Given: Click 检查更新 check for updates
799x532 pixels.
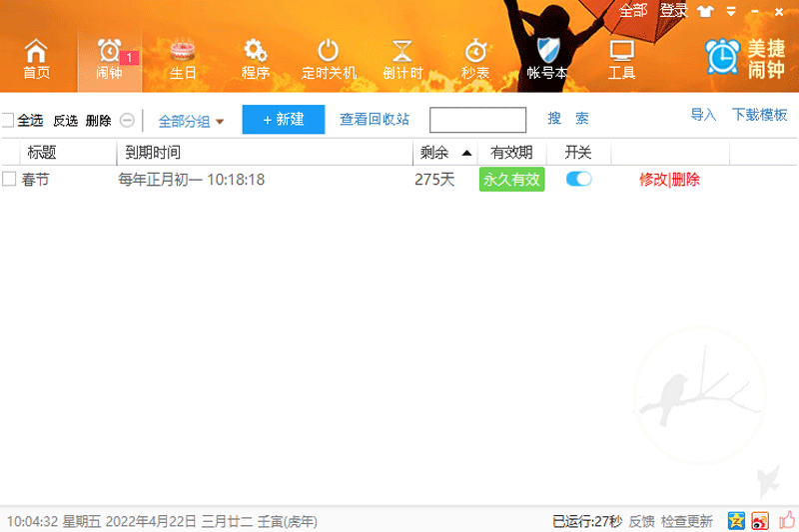Looking at the screenshot, I should 687,521.
